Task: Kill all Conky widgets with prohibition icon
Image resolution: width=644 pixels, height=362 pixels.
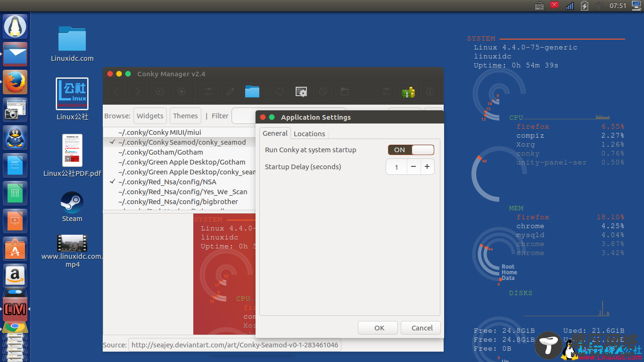Action: (323, 91)
